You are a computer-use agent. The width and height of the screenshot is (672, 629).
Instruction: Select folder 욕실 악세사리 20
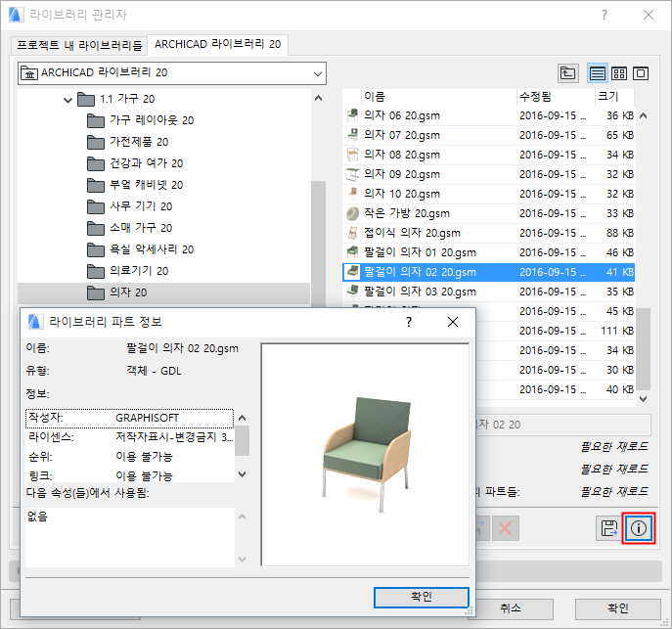pyautogui.click(x=140, y=248)
